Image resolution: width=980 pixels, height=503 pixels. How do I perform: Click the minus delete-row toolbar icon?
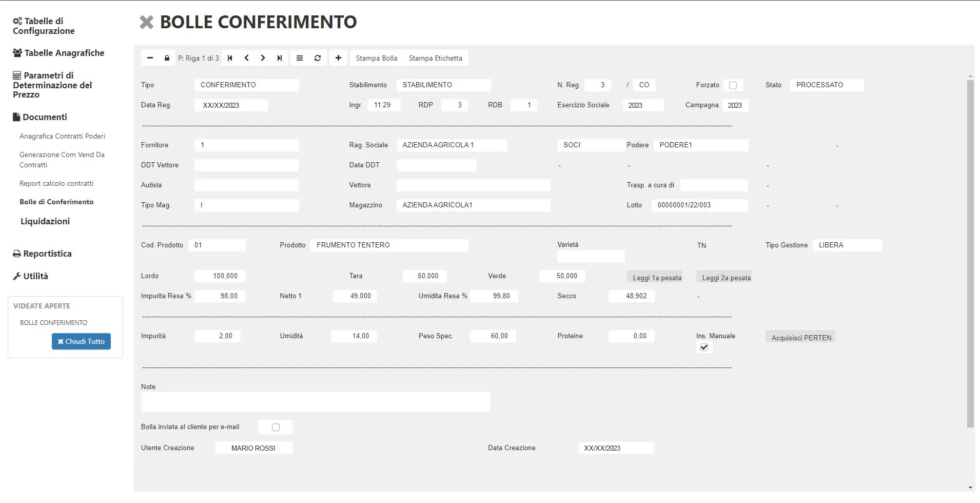click(x=150, y=58)
